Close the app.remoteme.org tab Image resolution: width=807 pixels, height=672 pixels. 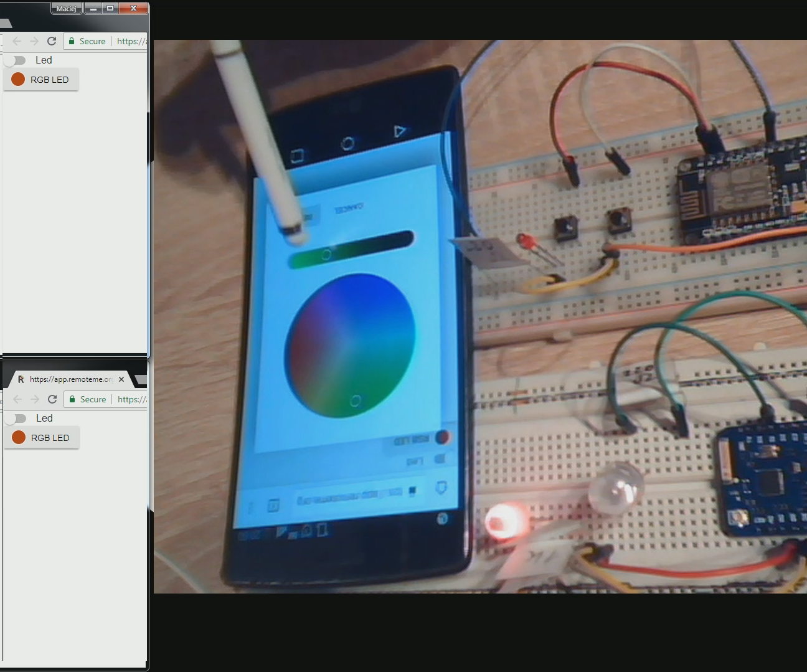pos(121,379)
